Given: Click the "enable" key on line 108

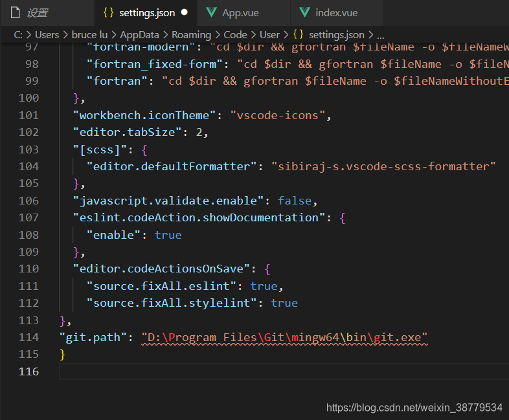Looking at the screenshot, I should click(113, 235).
